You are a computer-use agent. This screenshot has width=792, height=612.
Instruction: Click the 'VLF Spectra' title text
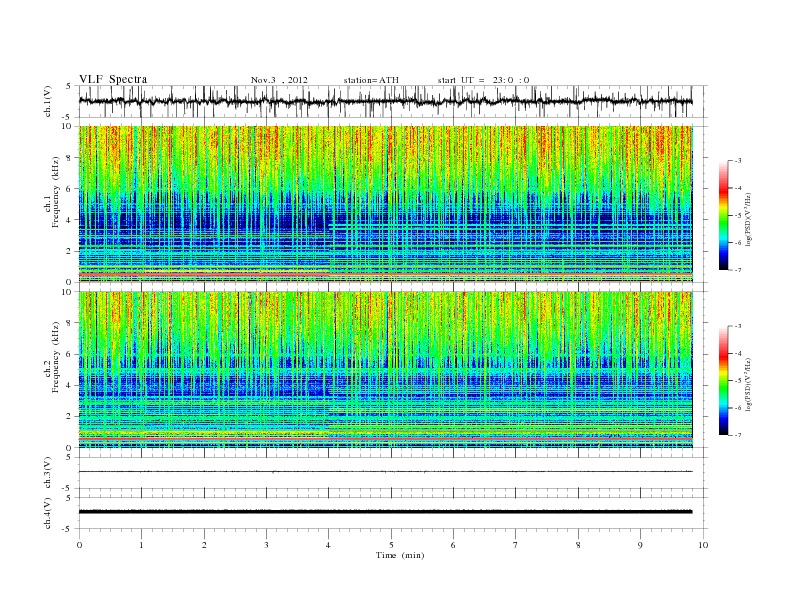(x=113, y=79)
